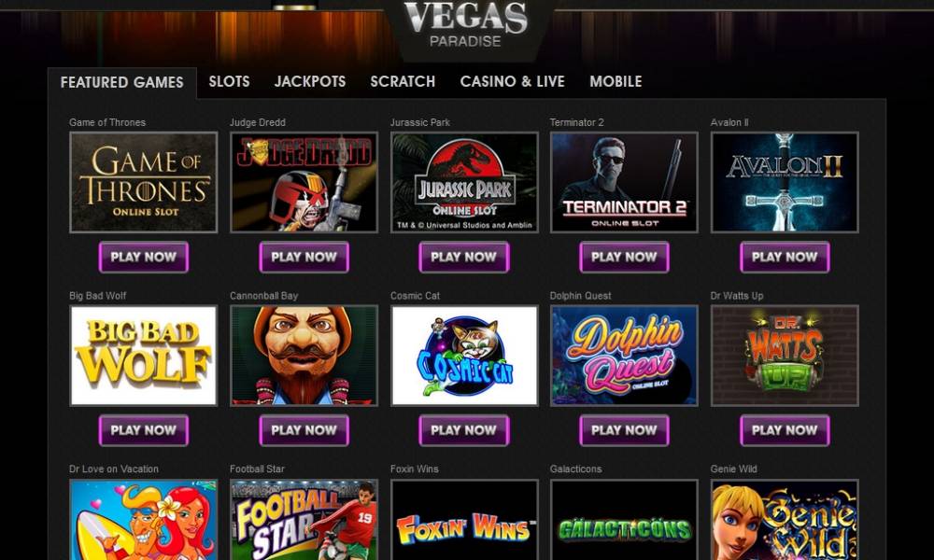
Task: Click Play Now under Cannonball Bay
Action: 304,430
